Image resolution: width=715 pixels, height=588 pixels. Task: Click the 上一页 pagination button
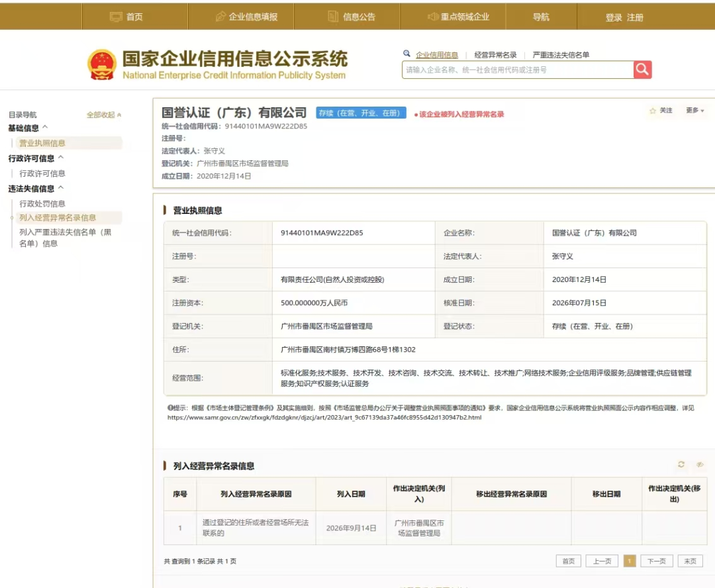coord(602,561)
